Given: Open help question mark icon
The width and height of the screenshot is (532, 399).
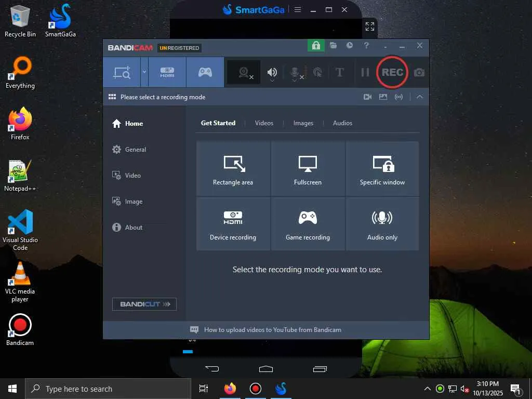Looking at the screenshot, I should click(366, 45).
